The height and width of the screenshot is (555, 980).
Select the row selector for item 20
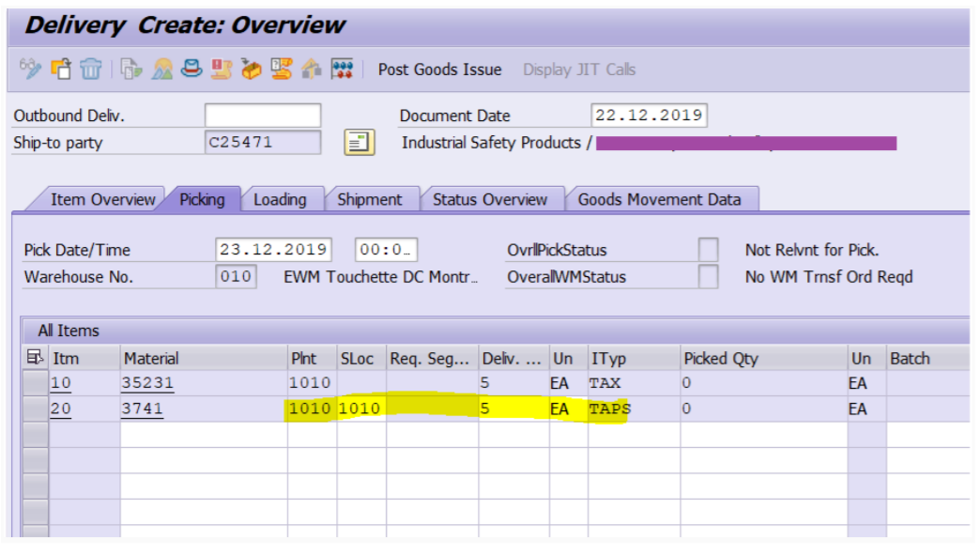coord(35,409)
